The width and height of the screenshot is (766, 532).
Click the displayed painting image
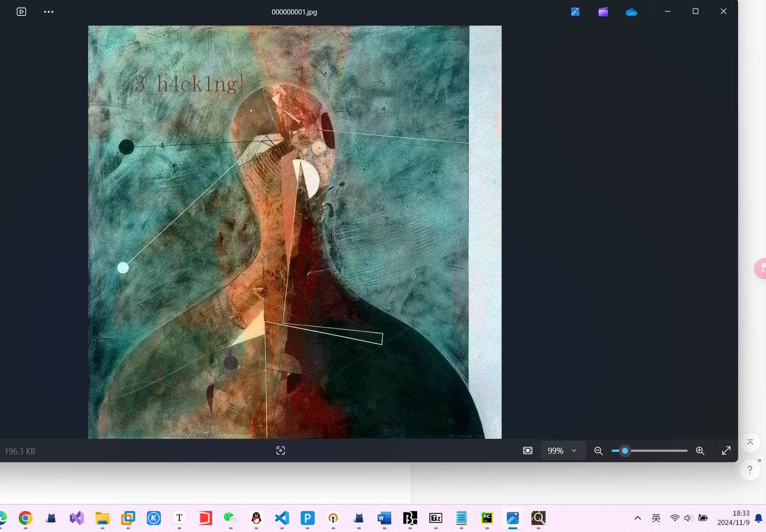click(295, 232)
